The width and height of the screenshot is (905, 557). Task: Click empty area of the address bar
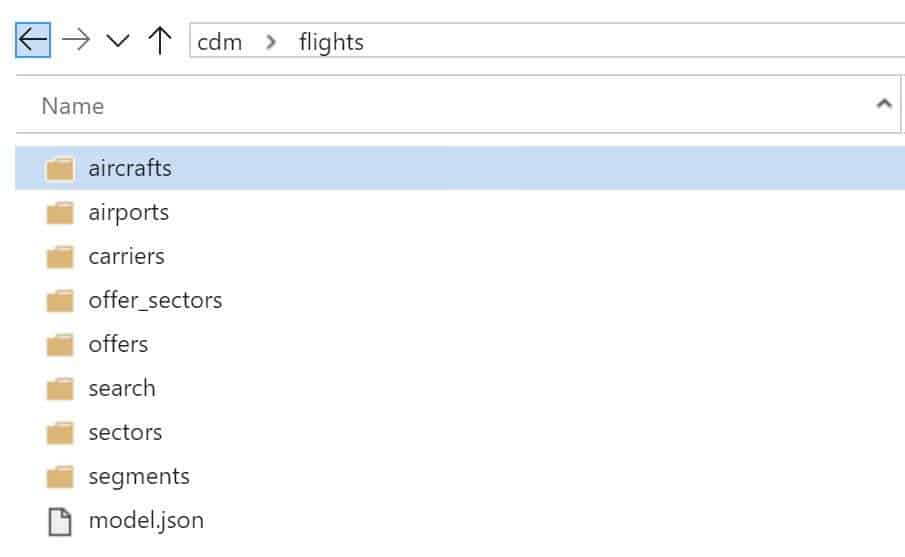tap(635, 40)
